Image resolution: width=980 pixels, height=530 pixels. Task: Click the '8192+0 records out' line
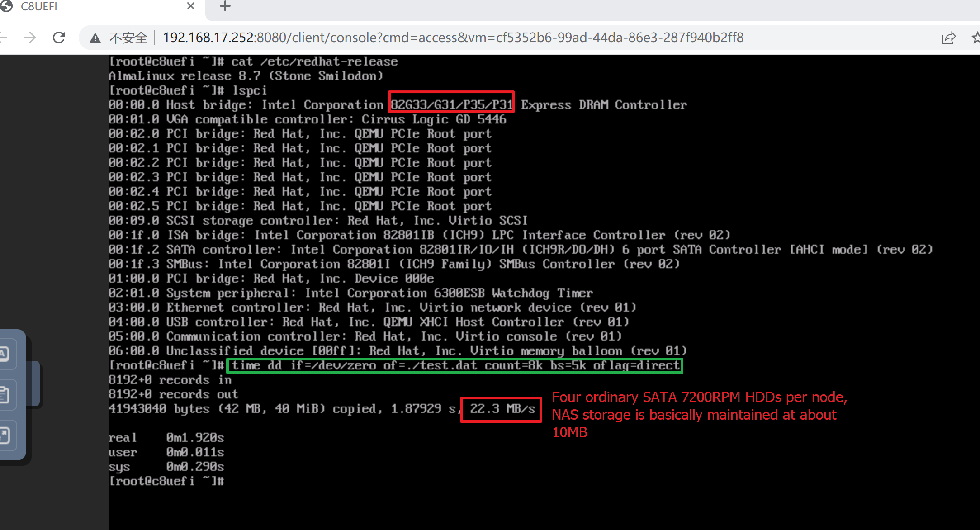pyautogui.click(x=174, y=394)
